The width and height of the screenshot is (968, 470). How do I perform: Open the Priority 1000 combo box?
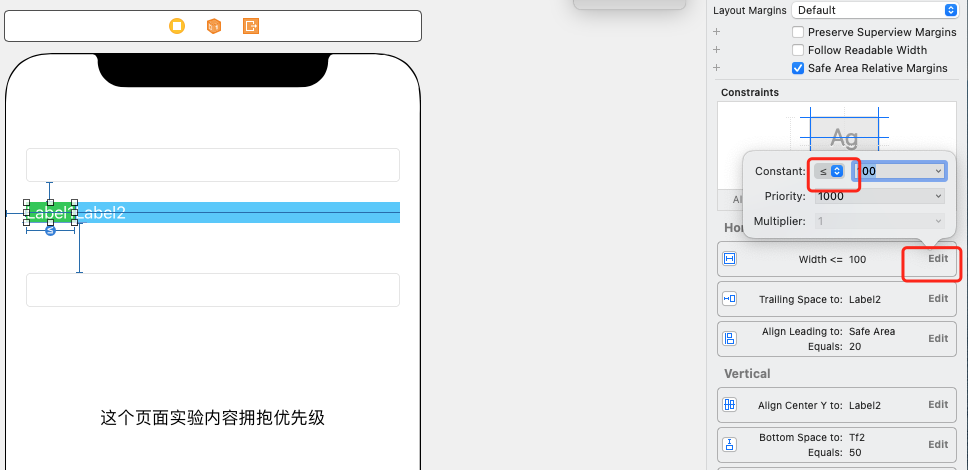(x=880, y=196)
